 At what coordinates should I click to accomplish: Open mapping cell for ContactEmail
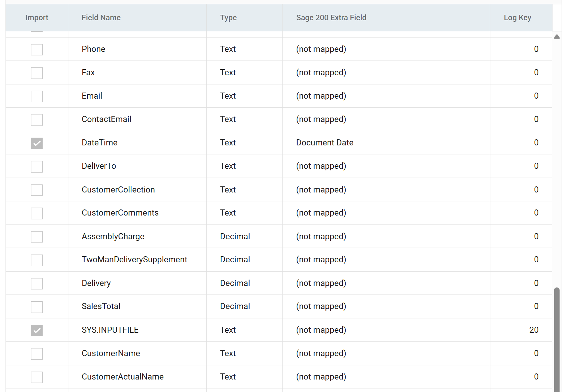[x=386, y=119]
